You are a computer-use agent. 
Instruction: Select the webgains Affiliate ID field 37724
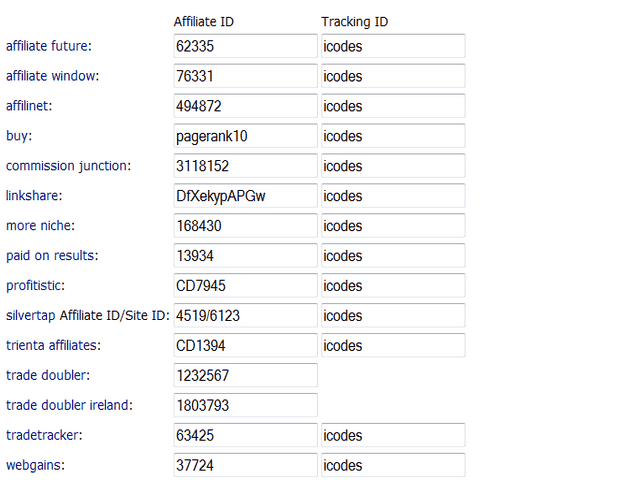click(x=245, y=465)
